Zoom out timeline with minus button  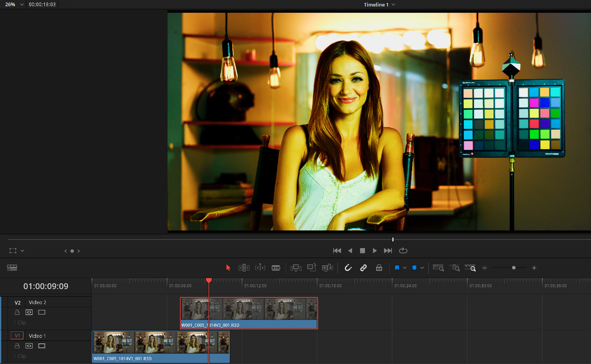click(x=484, y=268)
